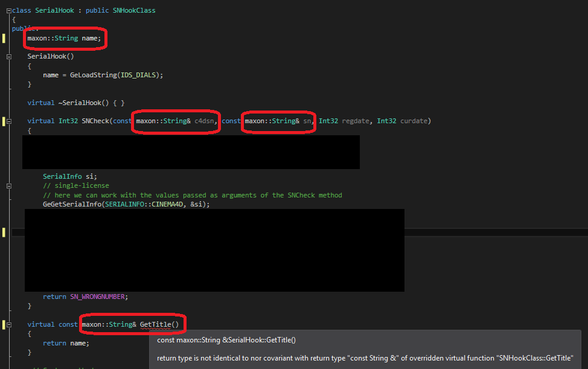The image size is (588, 369).
Task: Collapse the SNCheck method outlining toggle
Action: click(8, 121)
